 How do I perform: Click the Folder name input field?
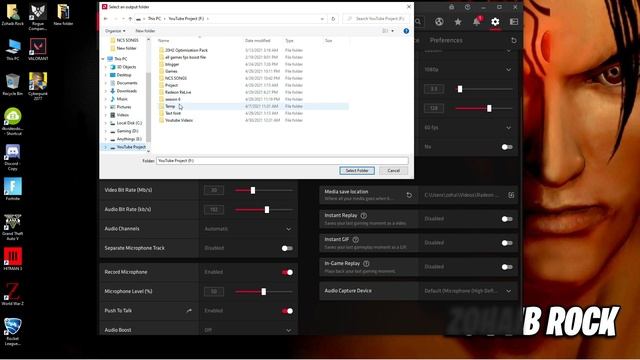pos(282,161)
